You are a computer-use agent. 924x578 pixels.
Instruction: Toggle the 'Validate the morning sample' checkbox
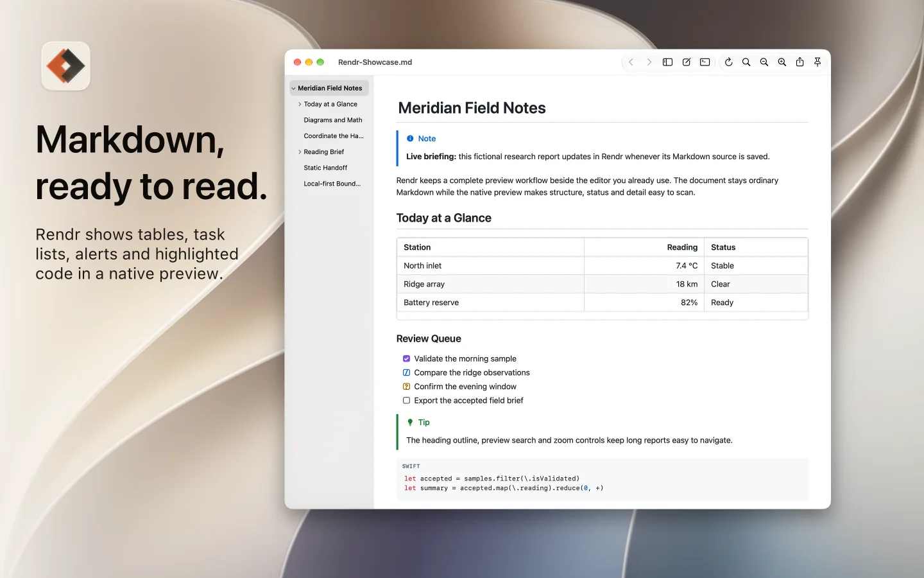point(406,359)
